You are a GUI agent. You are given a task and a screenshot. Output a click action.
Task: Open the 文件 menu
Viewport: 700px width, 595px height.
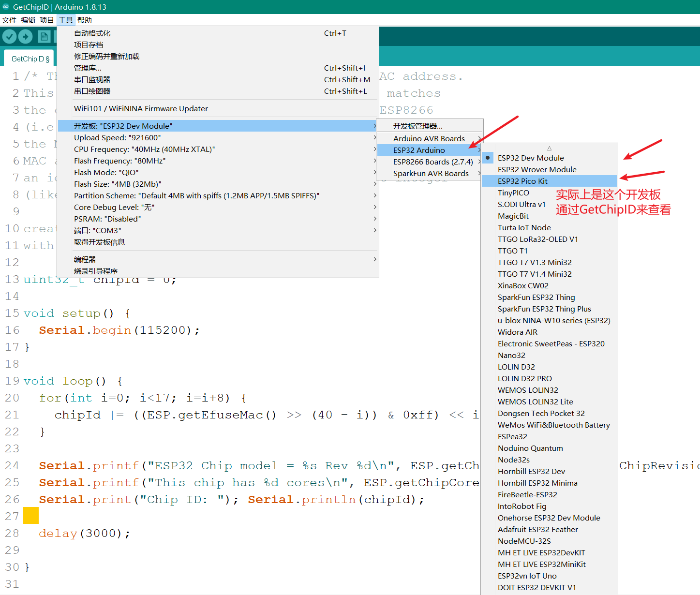9,20
